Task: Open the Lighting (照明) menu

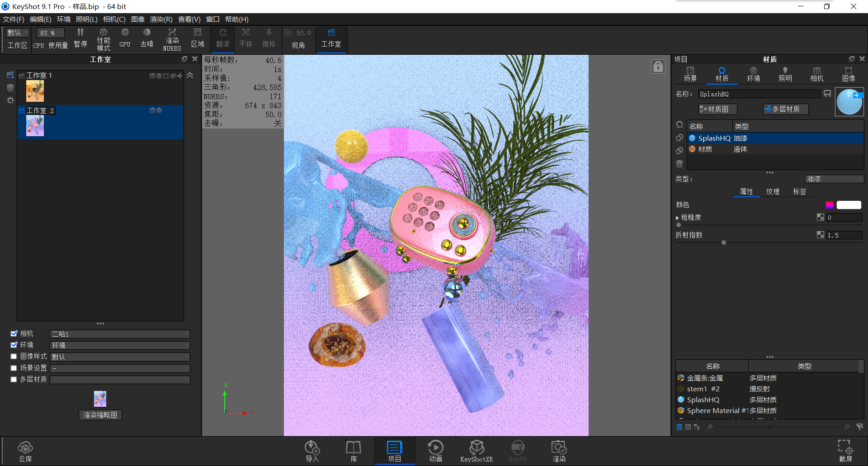Action: pos(86,19)
